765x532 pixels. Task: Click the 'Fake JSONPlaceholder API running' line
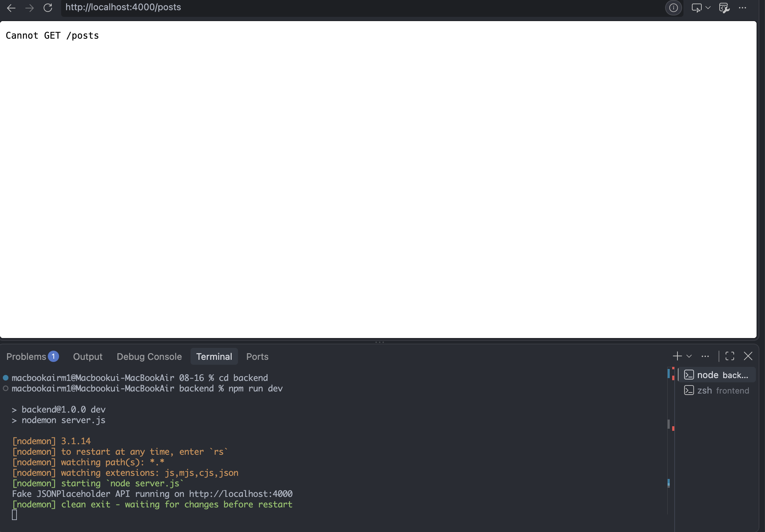click(x=152, y=494)
